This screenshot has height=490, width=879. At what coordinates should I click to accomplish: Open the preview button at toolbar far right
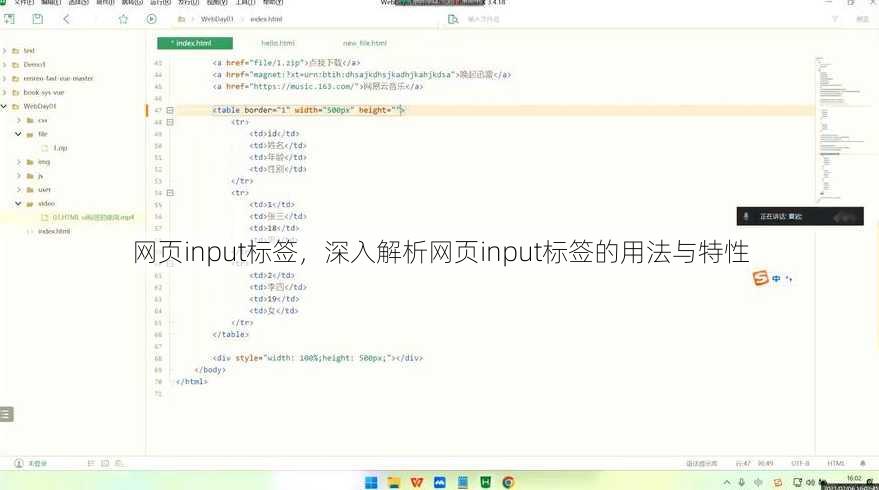pyautogui.click(x=862, y=19)
